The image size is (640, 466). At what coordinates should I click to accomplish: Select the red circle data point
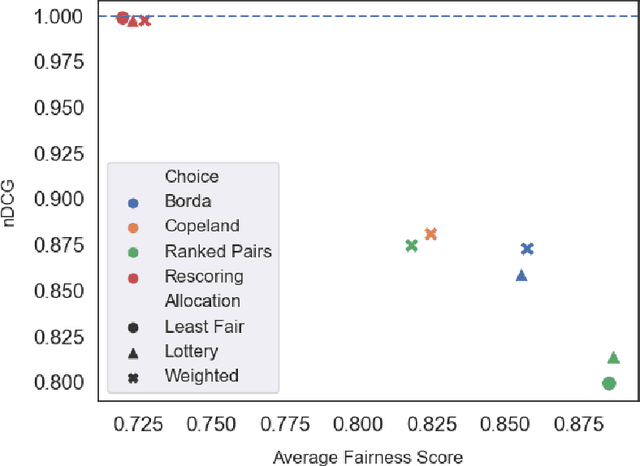point(122,18)
